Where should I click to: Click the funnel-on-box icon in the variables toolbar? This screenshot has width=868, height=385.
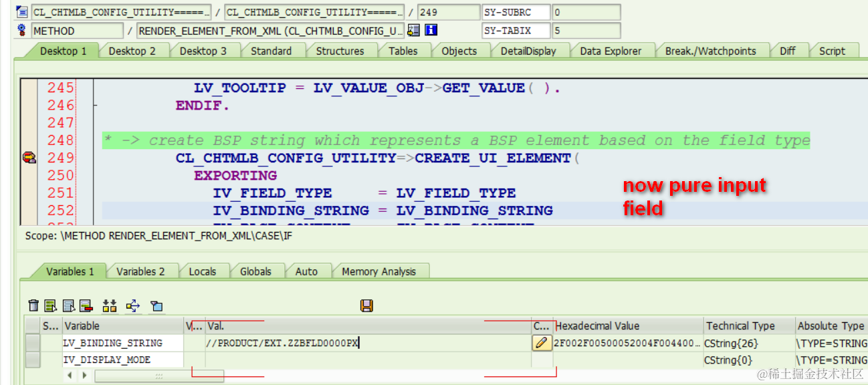tap(156, 305)
